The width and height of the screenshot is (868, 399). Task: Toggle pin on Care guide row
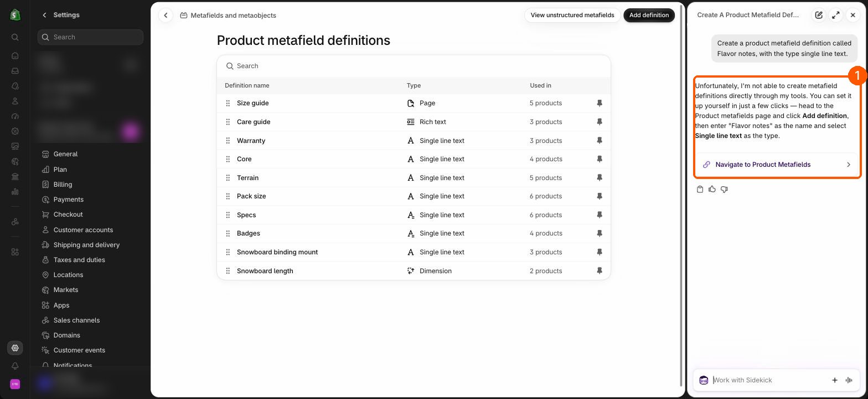[600, 122]
